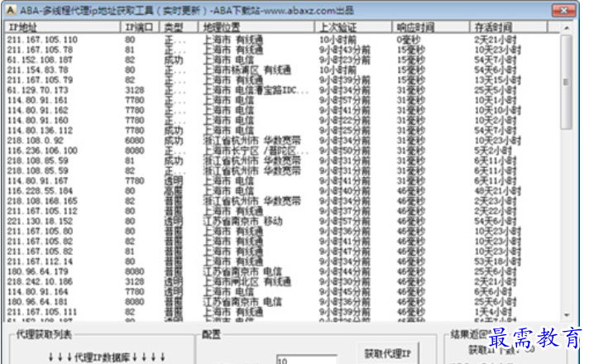This screenshot has width=589, height=364.
Task: Click location cell 上海市杨浦区 有线通
Action: click(247, 69)
